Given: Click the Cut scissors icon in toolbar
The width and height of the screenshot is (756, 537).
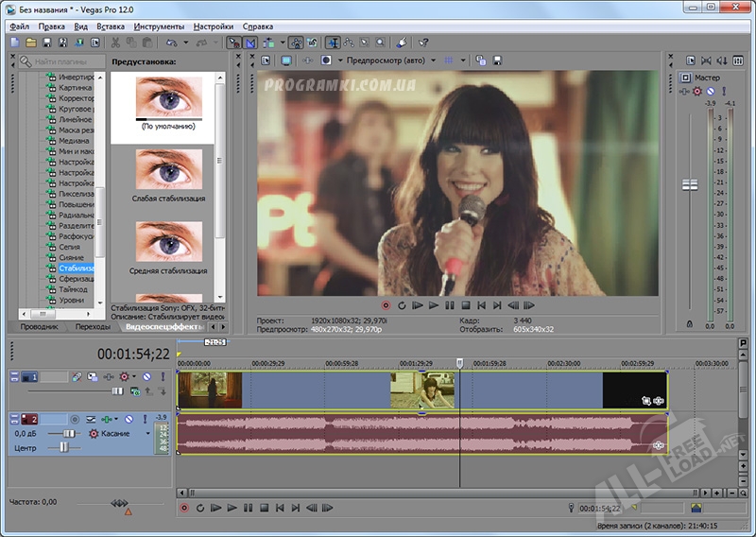Looking at the screenshot, I should (115, 43).
